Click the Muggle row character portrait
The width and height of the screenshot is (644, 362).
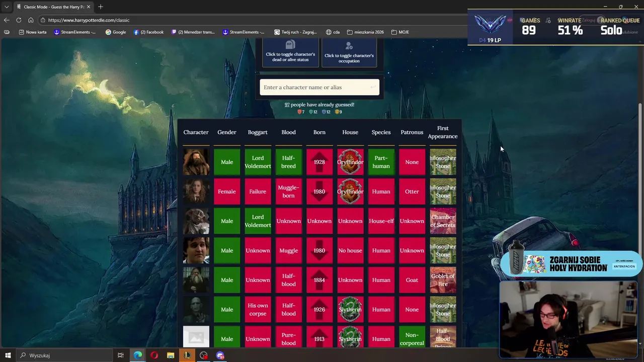point(196,250)
